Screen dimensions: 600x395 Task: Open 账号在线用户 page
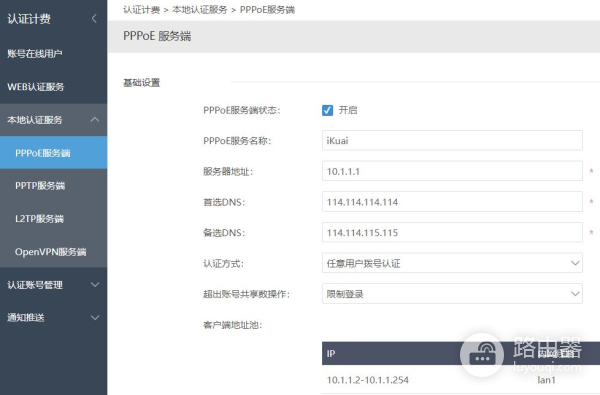(x=54, y=54)
